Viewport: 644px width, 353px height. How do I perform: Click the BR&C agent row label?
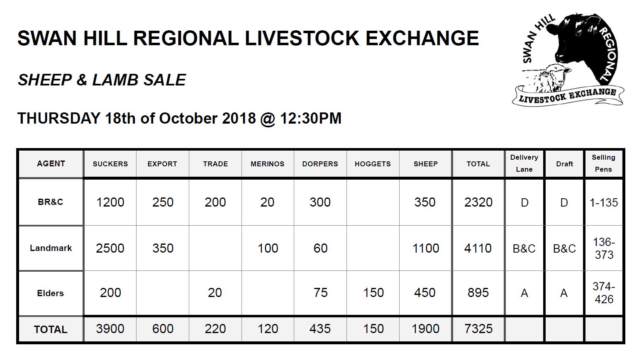[51, 202]
